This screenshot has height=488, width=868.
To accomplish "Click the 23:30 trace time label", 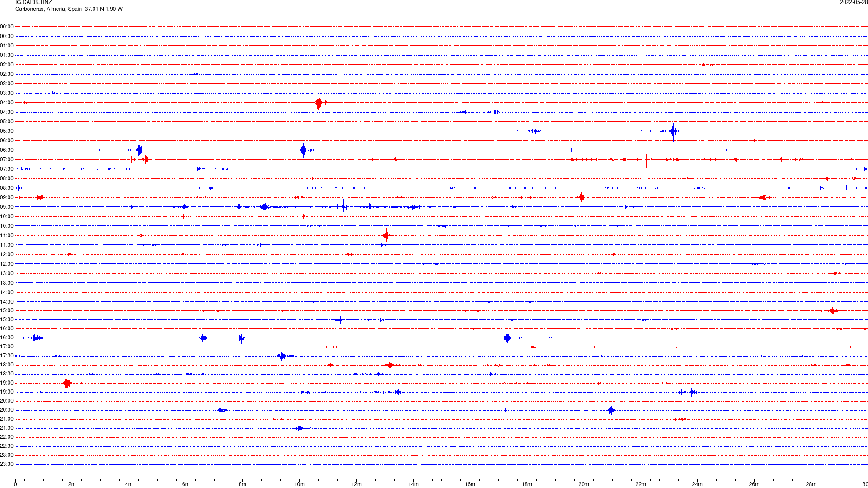I will pos(7,464).
